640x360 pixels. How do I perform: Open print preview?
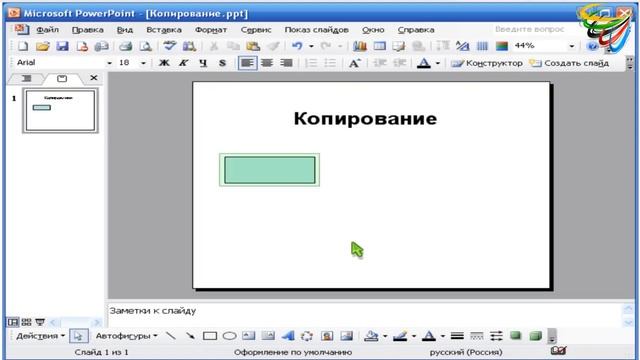145,46
